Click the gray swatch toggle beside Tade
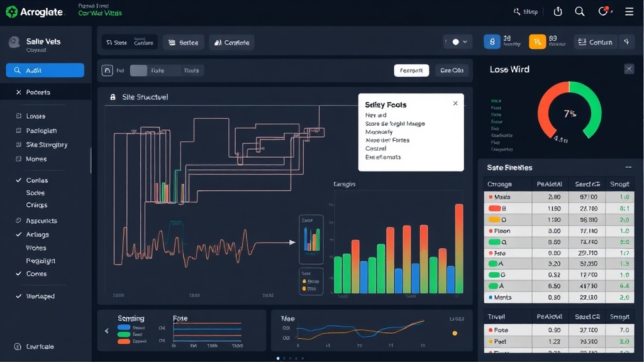Screen dimensions: 644x362 pos(138,70)
